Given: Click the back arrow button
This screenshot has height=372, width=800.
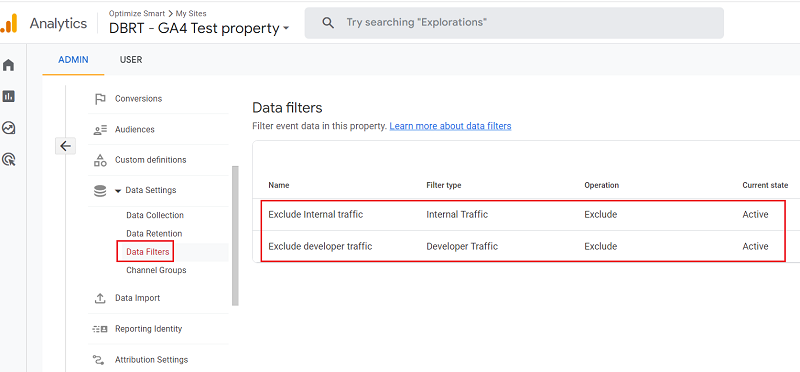Looking at the screenshot, I should 65,146.
